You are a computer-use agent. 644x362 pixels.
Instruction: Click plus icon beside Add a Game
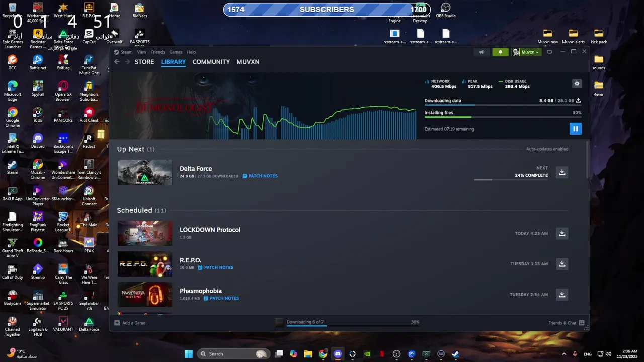(x=117, y=323)
